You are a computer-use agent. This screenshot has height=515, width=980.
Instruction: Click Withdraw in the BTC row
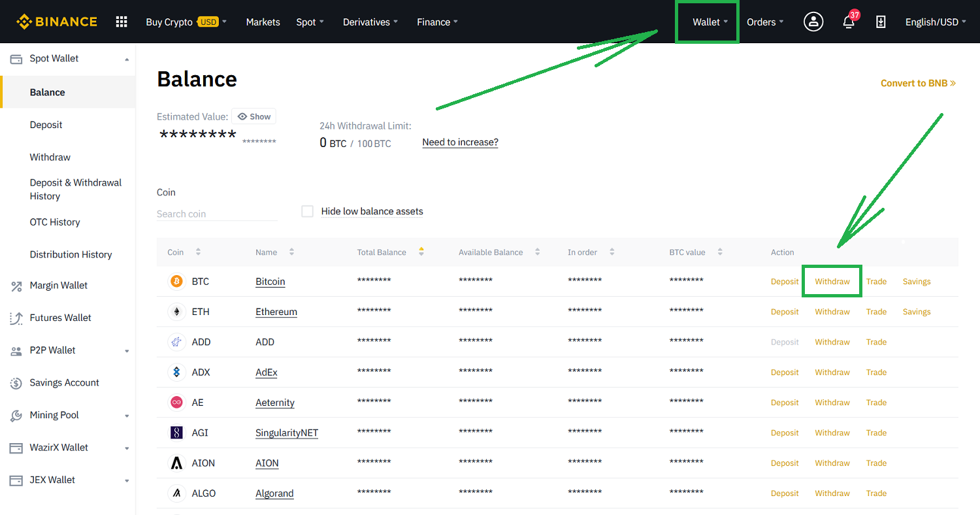[832, 282]
